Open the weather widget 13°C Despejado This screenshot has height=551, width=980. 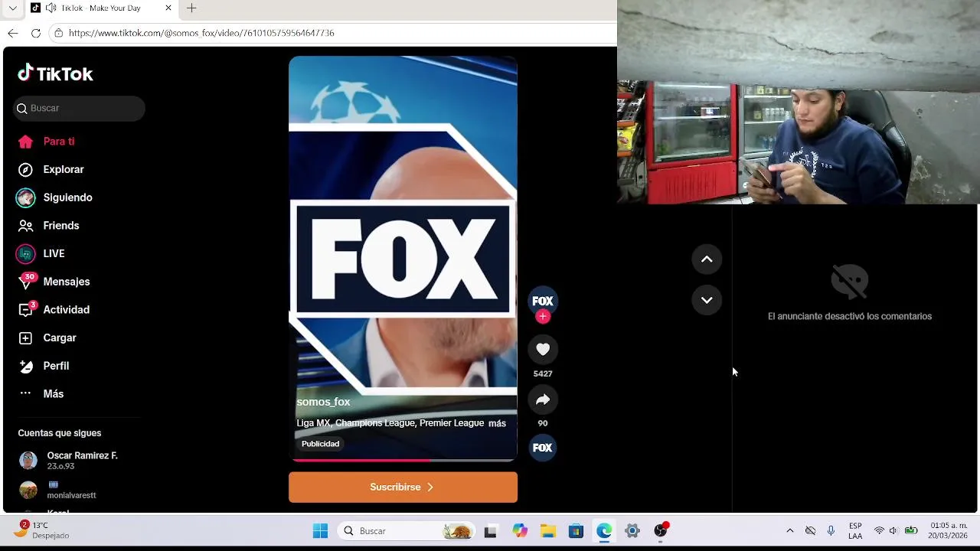tap(42, 530)
